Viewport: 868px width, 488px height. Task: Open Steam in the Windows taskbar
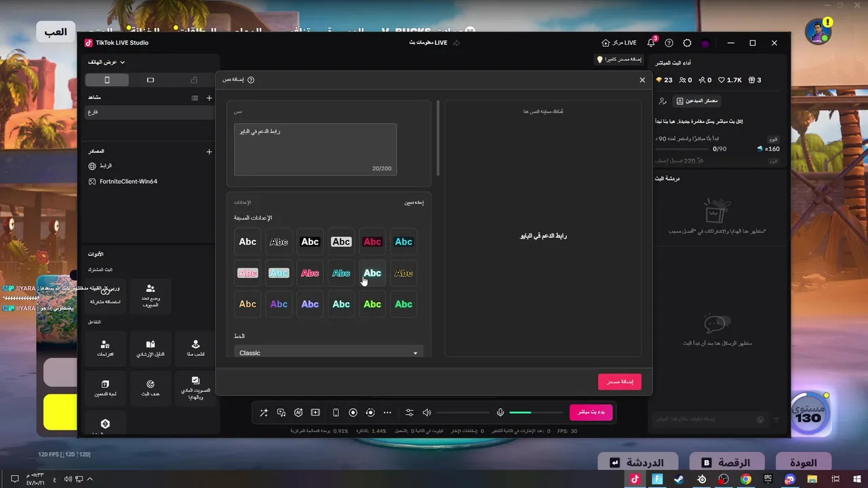pos(679,479)
